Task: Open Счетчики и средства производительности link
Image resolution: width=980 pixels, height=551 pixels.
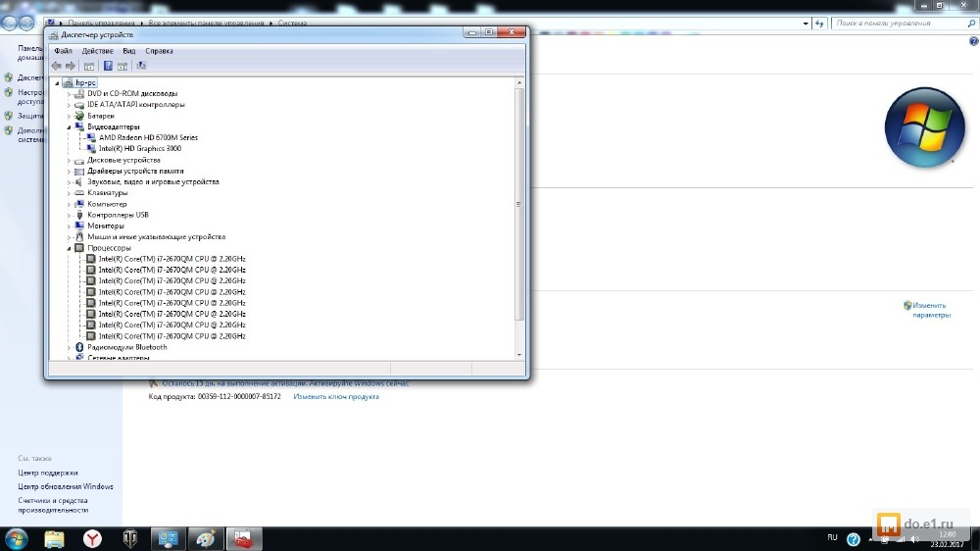Action: pyautogui.click(x=53, y=505)
